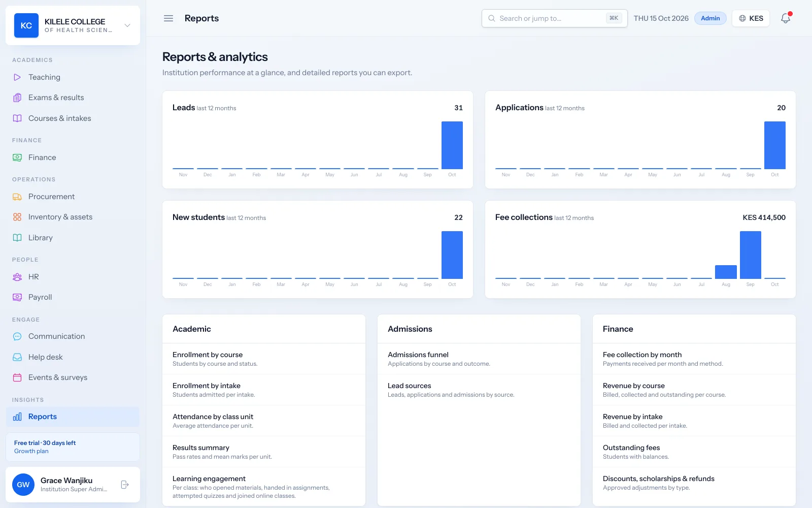Click the Payroll icon in sidebar
This screenshot has height=508, width=812.
(17, 297)
